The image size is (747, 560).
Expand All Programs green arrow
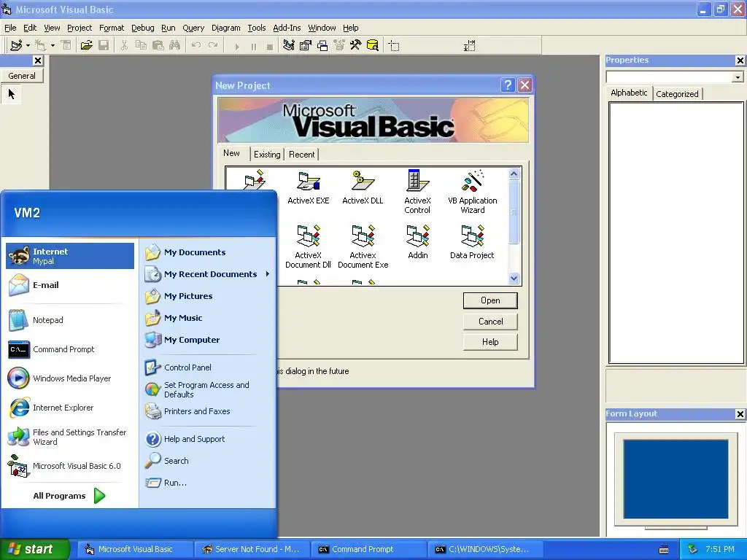(99, 496)
